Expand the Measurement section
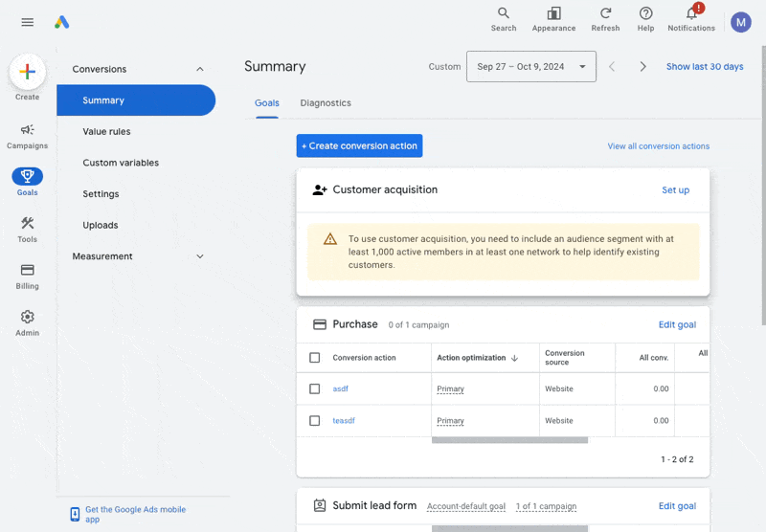The image size is (766, 532). click(200, 256)
